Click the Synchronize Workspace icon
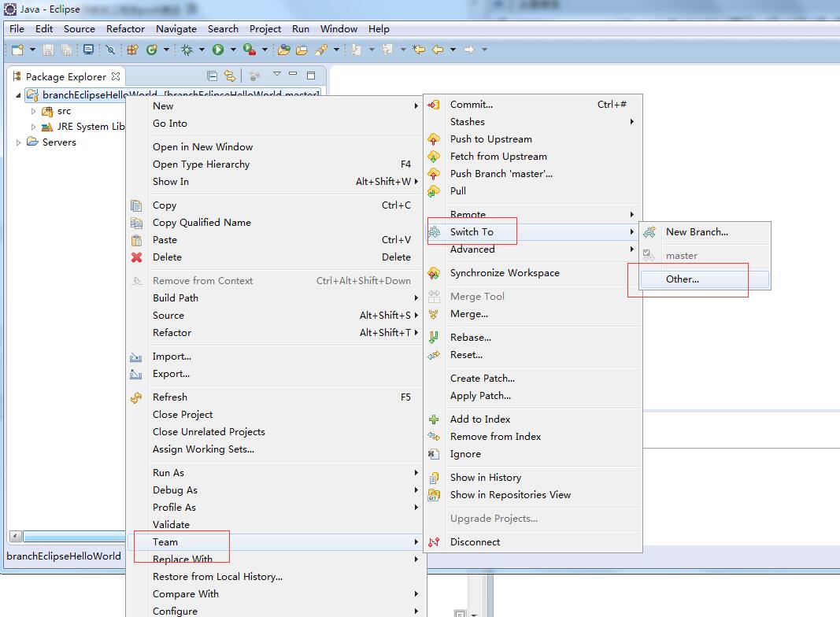The width and height of the screenshot is (840, 617). [434, 273]
